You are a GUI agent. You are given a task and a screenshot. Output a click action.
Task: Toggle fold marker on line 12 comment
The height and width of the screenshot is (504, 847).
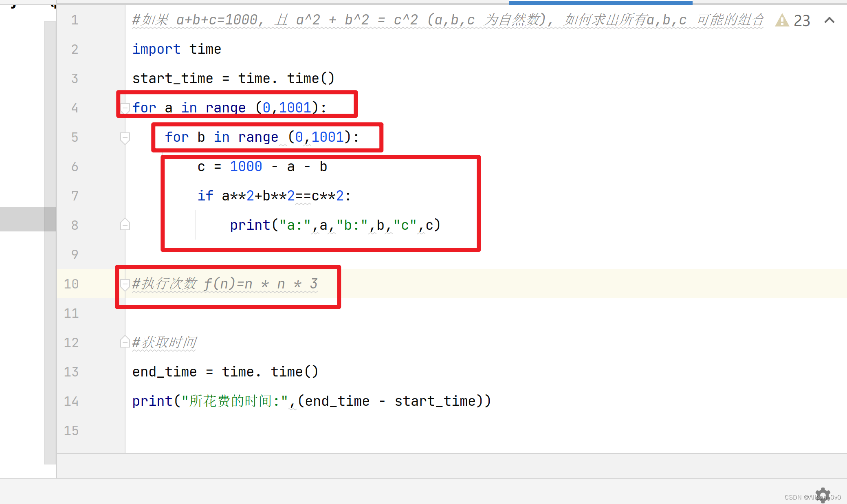pyautogui.click(x=125, y=342)
